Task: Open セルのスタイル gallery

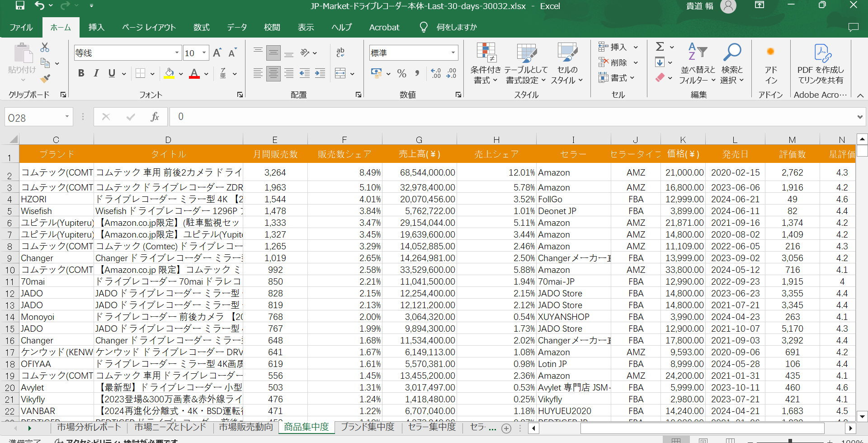Action: (567, 63)
